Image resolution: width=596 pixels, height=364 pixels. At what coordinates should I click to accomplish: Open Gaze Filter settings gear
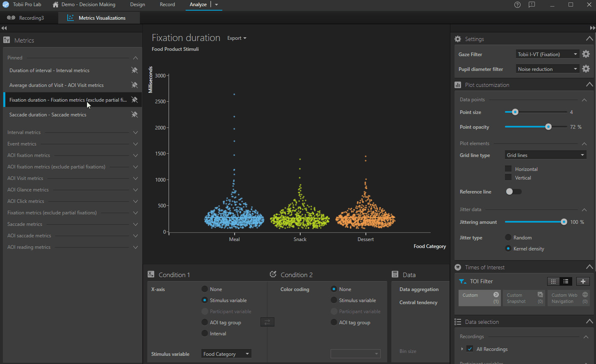pyautogui.click(x=586, y=54)
